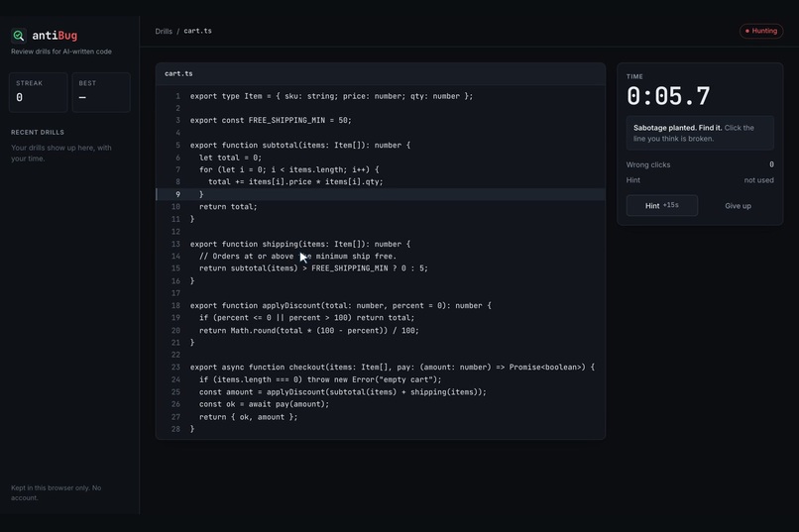Click the 0:05.7 timer display
799x532 pixels.
(x=668, y=96)
